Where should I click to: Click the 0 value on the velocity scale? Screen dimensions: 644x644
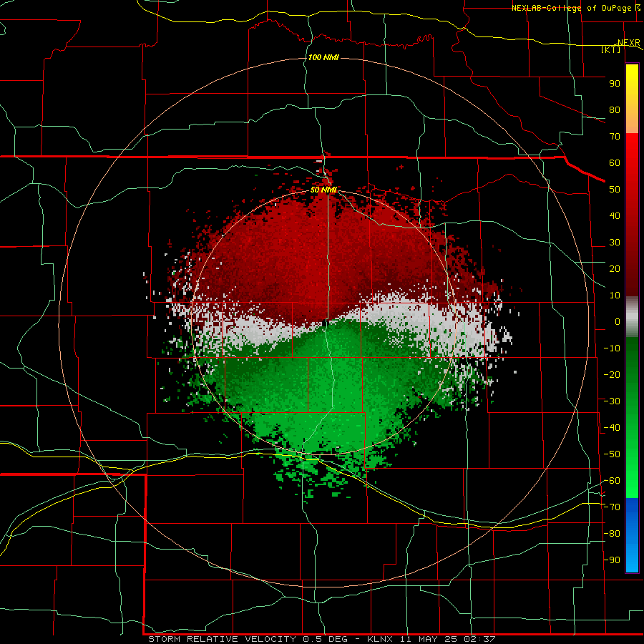pos(618,321)
